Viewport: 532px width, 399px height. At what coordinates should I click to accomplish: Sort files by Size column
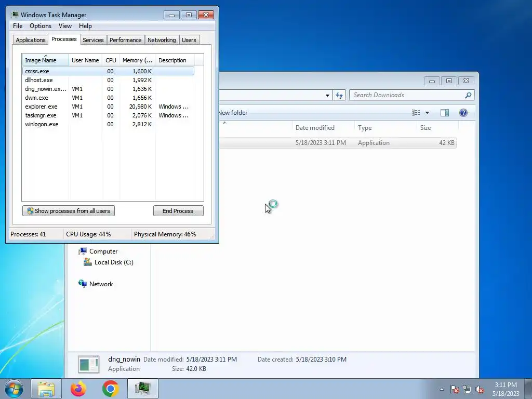coord(437,128)
